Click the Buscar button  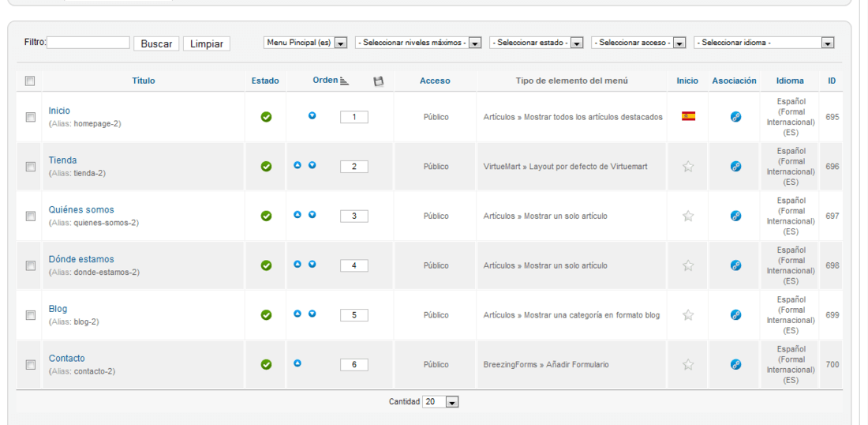click(156, 43)
